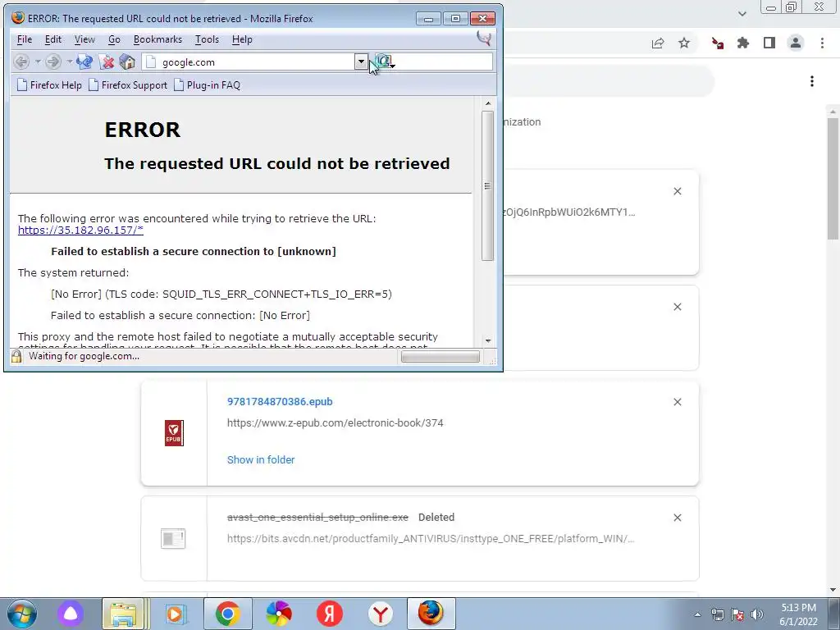Open the Windows Start menu
The width and height of the screenshot is (840, 630).
(22, 614)
